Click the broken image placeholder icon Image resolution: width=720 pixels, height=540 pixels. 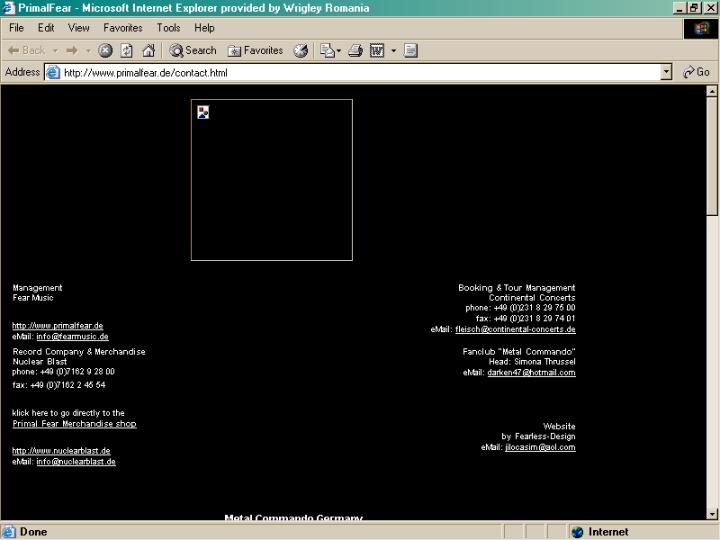pyautogui.click(x=203, y=112)
